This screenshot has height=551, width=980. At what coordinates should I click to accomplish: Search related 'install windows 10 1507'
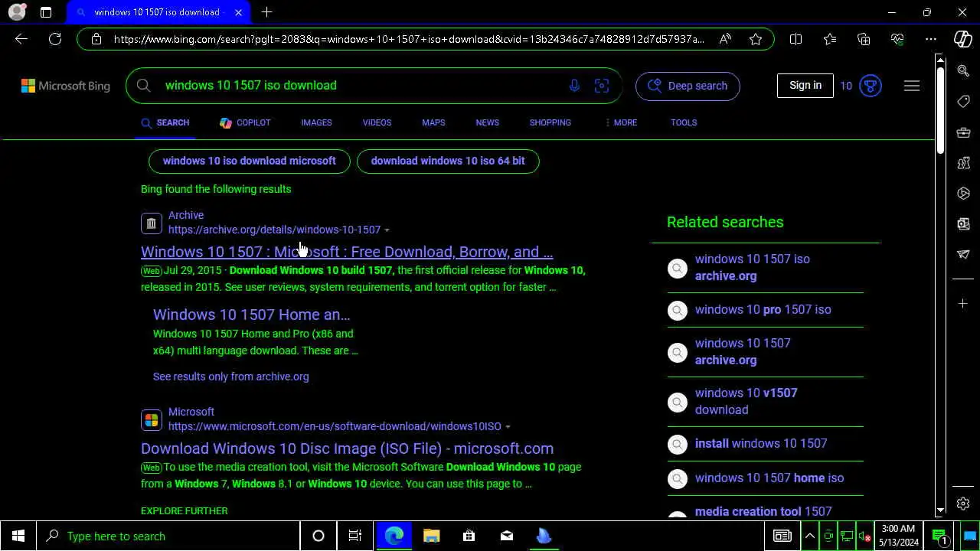(761, 444)
